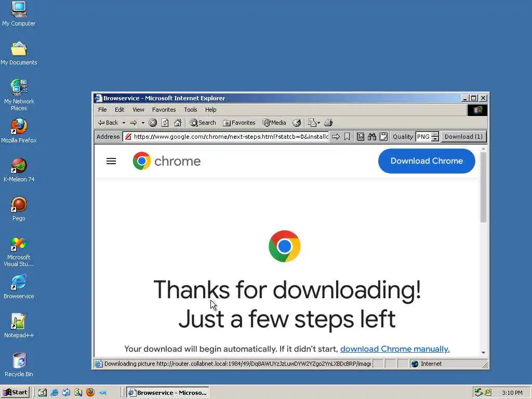Image resolution: width=532 pixels, height=399 pixels.
Task: Select the Browservice desktop shortcut
Action: pos(19,287)
